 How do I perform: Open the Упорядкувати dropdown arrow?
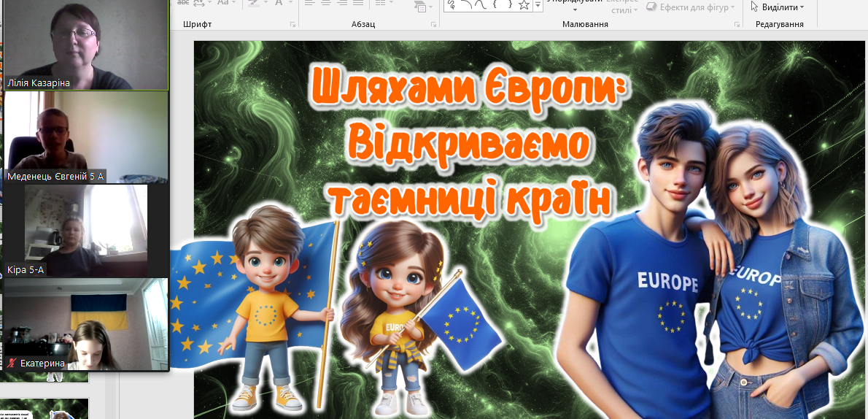click(574, 9)
